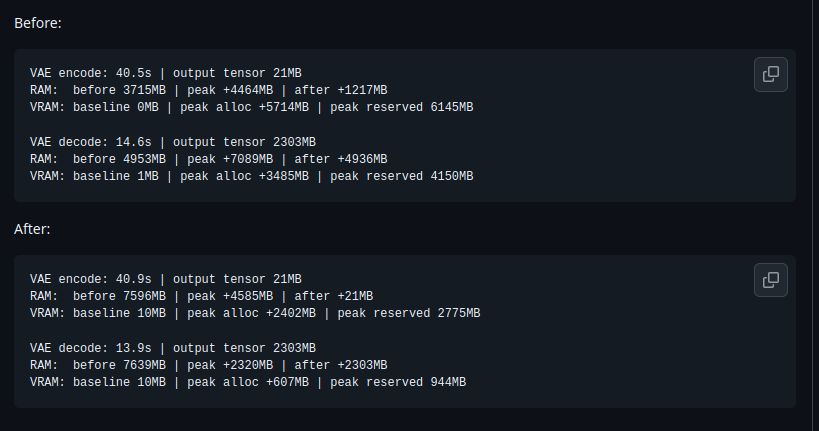Click the "peak reserved 944MB" value
Image resolution: width=819 pixels, height=431 pixels.
(x=398, y=382)
